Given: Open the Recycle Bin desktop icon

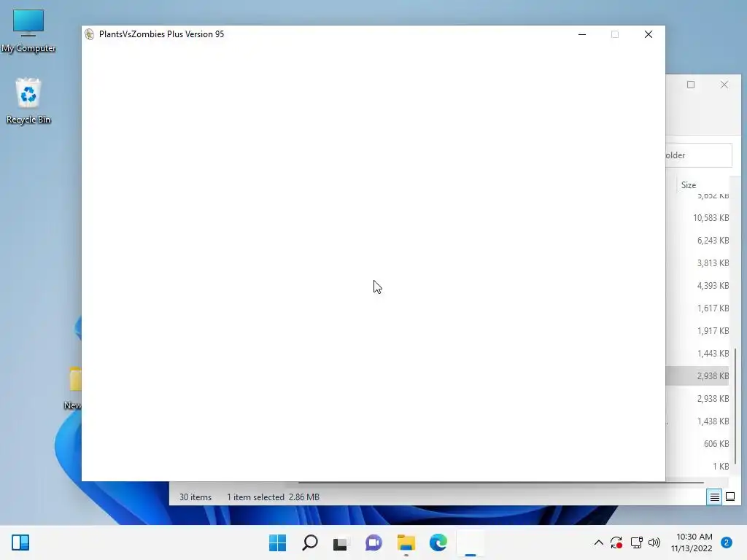Looking at the screenshot, I should [28, 101].
